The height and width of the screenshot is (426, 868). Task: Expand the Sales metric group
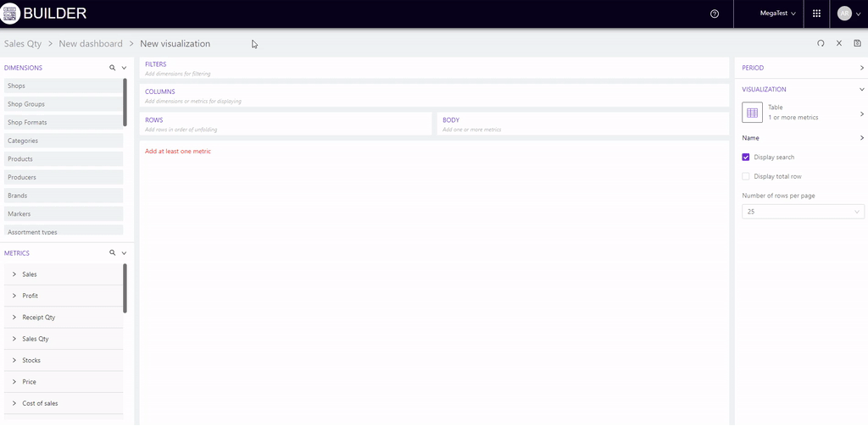pos(14,274)
